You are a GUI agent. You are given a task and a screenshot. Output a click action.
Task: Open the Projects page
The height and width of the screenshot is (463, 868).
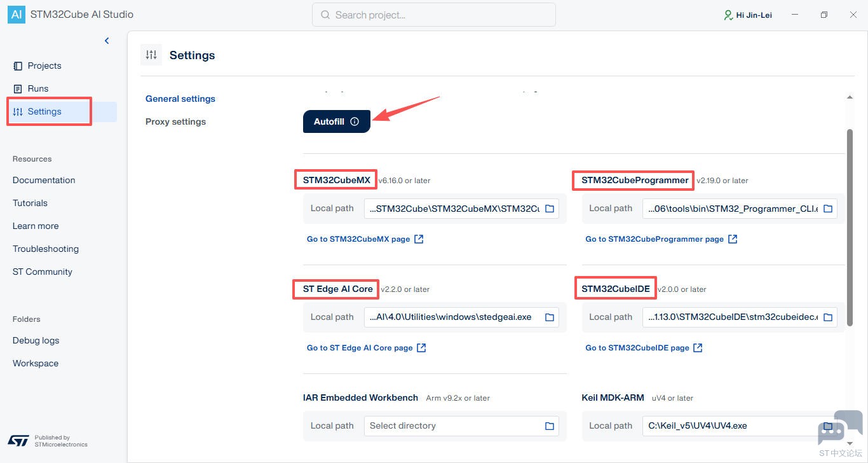tap(44, 66)
